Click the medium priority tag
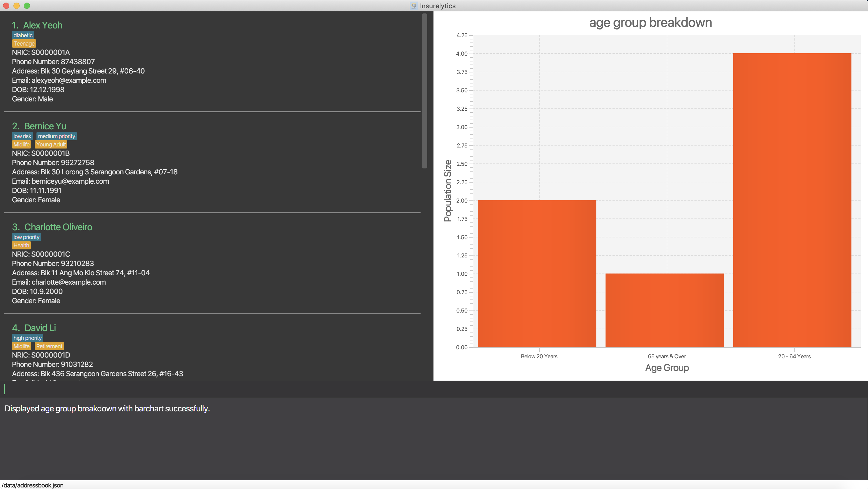The width and height of the screenshot is (868, 489). point(56,136)
